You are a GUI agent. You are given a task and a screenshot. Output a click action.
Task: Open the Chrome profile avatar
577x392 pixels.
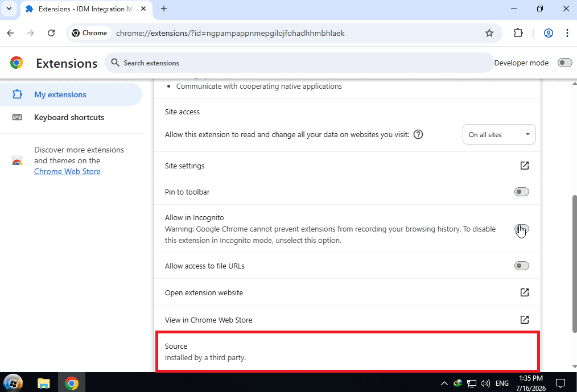549,33
